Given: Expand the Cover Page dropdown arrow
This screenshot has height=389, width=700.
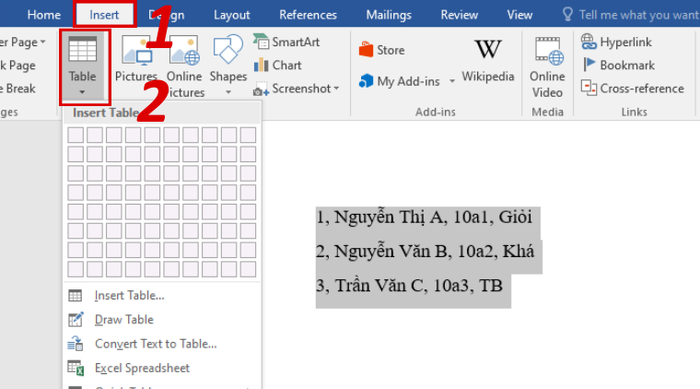Looking at the screenshot, I should pos(43,42).
